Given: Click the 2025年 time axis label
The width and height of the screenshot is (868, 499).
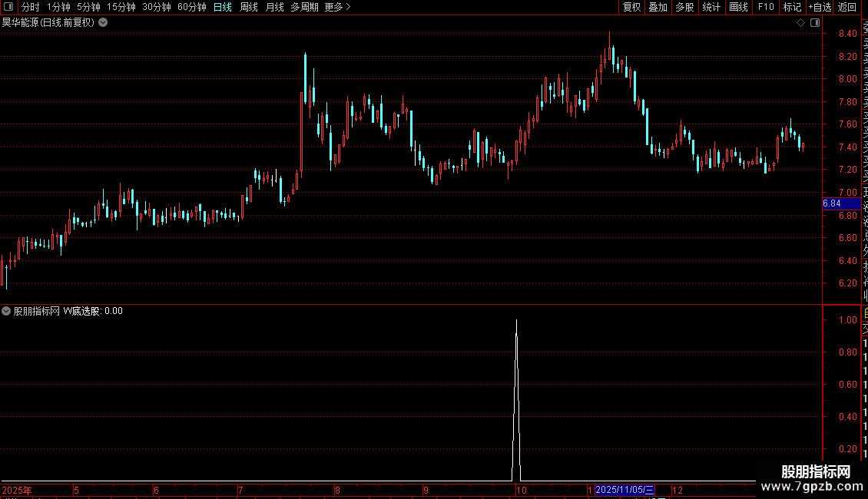Looking at the screenshot, I should tap(17, 490).
